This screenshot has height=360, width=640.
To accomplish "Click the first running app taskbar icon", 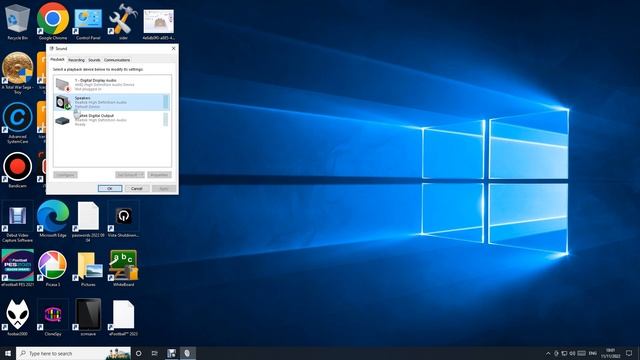I will (171, 353).
